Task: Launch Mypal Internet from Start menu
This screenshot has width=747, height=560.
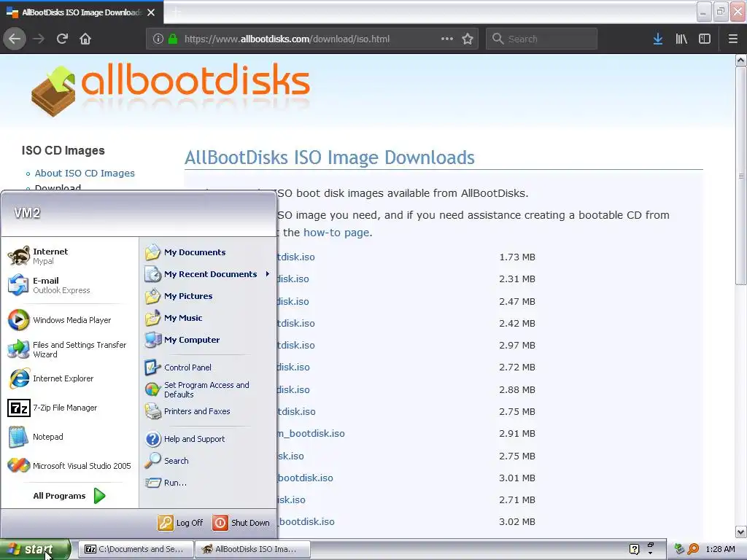Action: click(69, 256)
